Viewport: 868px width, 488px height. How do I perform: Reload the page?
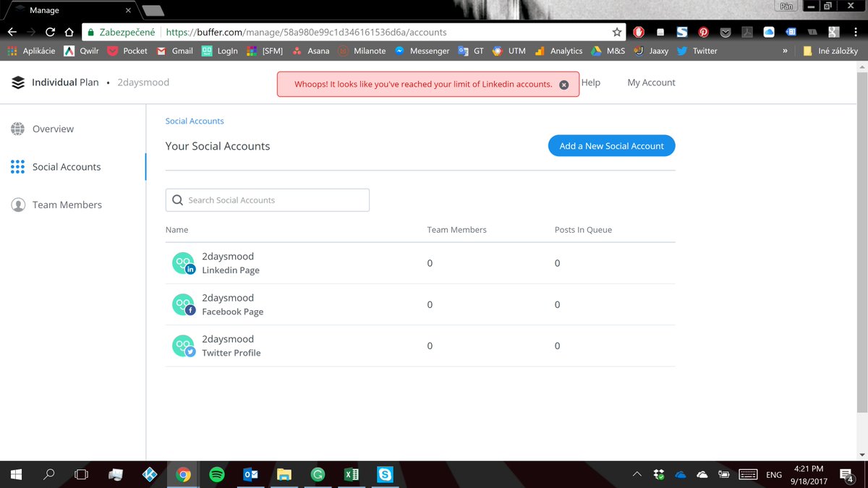50,32
